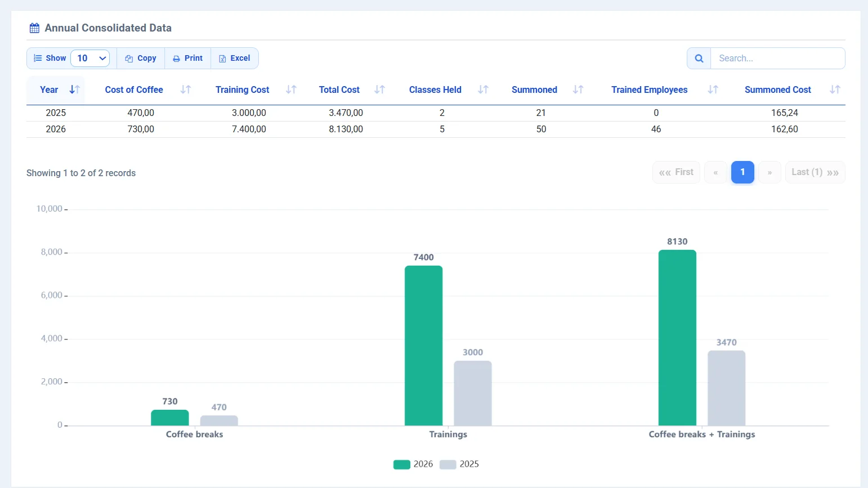The width and height of the screenshot is (868, 488).
Task: Print the table using the Print button
Action: click(x=187, y=58)
